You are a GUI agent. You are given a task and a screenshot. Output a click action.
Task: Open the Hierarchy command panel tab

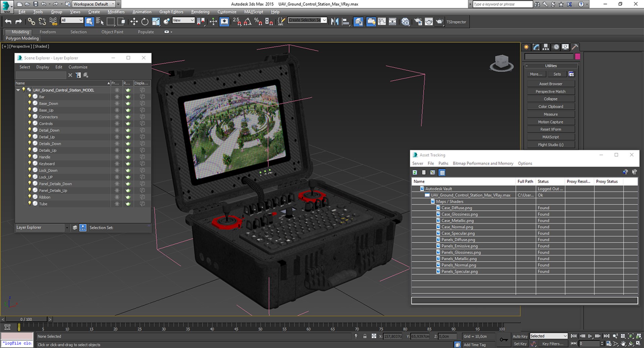pyautogui.click(x=546, y=47)
